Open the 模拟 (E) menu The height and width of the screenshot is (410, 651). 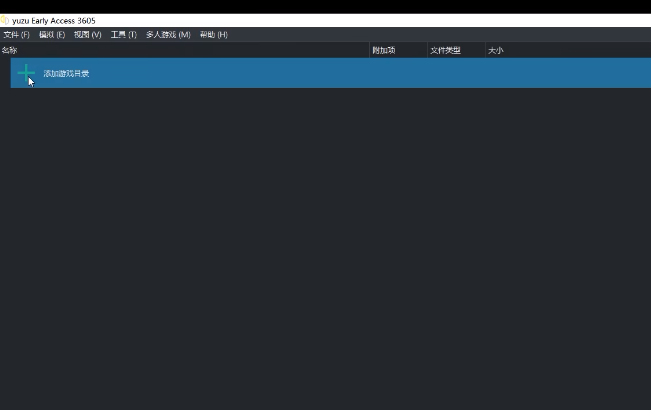pyautogui.click(x=51, y=35)
